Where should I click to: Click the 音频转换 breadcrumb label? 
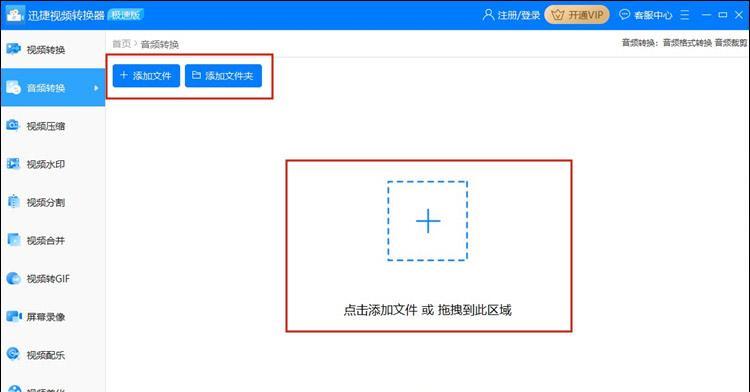(160, 44)
